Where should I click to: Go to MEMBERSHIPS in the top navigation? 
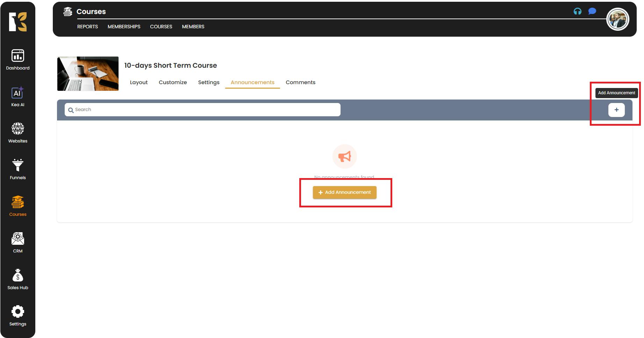124,27
